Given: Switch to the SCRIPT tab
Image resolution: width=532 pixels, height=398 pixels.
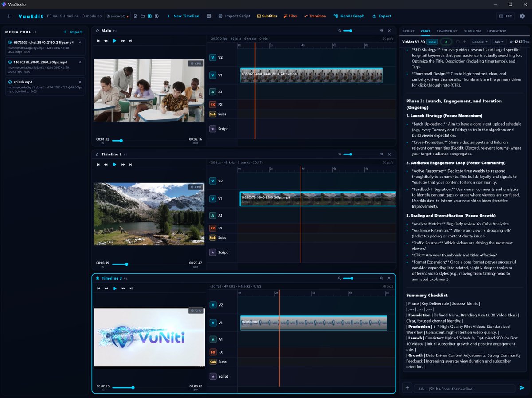Looking at the screenshot, I should coord(408,31).
